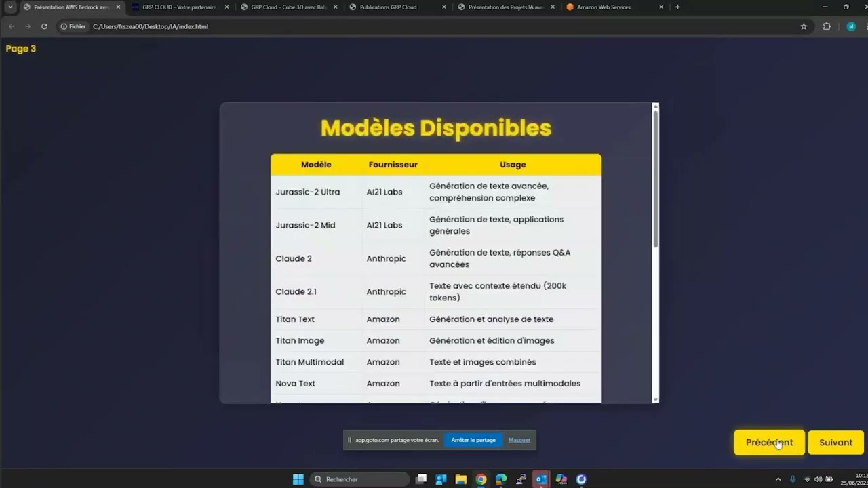
Task: Go back using the browser back arrow
Action: pyautogui.click(x=12, y=26)
